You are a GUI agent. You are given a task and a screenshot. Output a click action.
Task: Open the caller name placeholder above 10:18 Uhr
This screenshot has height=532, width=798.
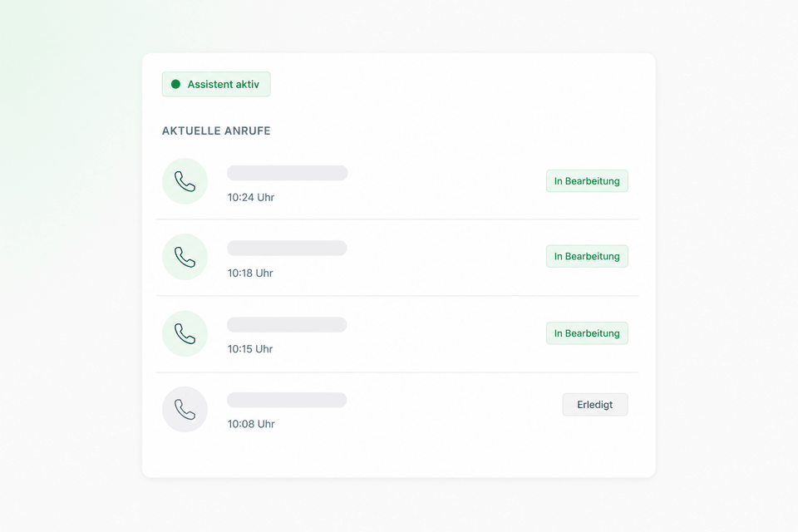(287, 248)
